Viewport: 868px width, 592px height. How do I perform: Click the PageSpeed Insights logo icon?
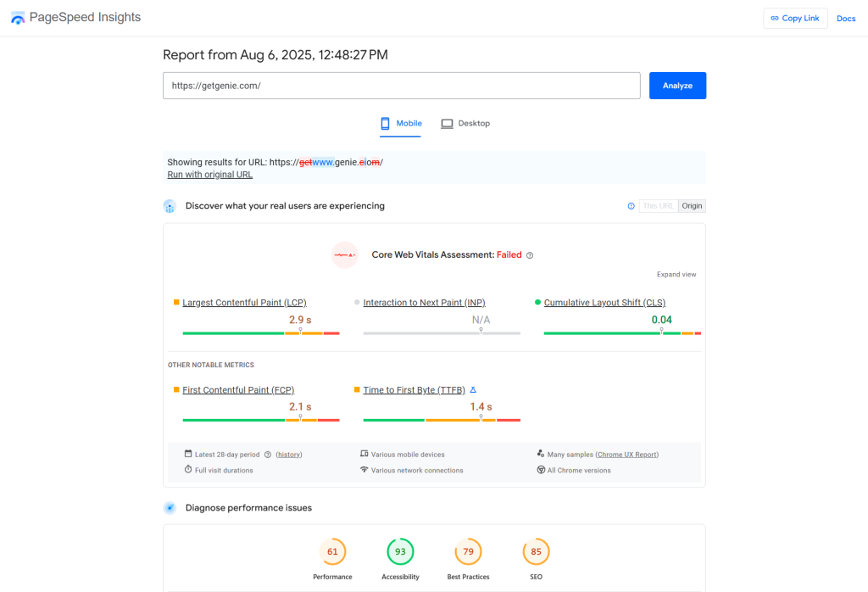(x=18, y=18)
